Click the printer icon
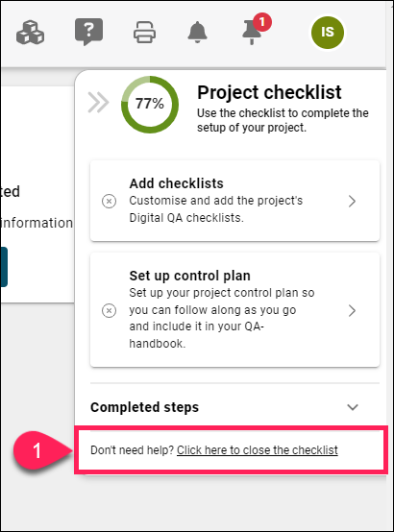 [x=145, y=33]
